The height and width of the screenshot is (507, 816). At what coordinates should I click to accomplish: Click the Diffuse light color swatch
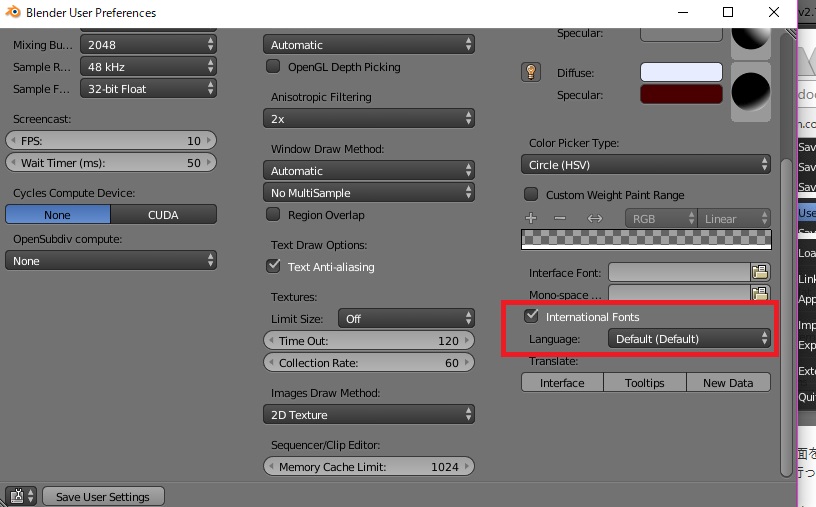pos(681,72)
